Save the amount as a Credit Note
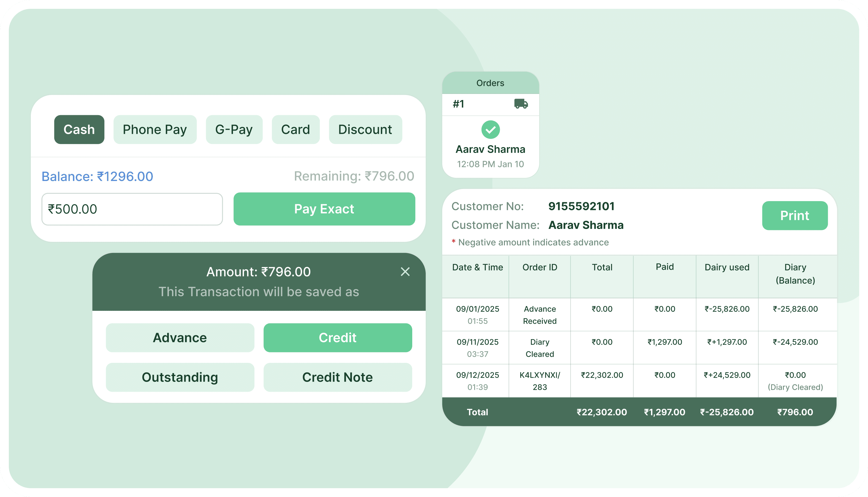This screenshot has width=868, height=497. pos(337,377)
